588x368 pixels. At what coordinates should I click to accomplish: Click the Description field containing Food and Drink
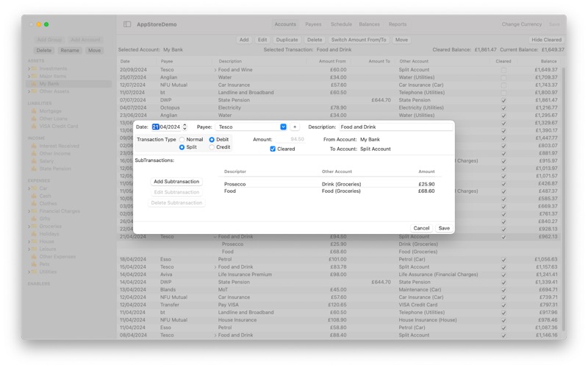point(396,127)
